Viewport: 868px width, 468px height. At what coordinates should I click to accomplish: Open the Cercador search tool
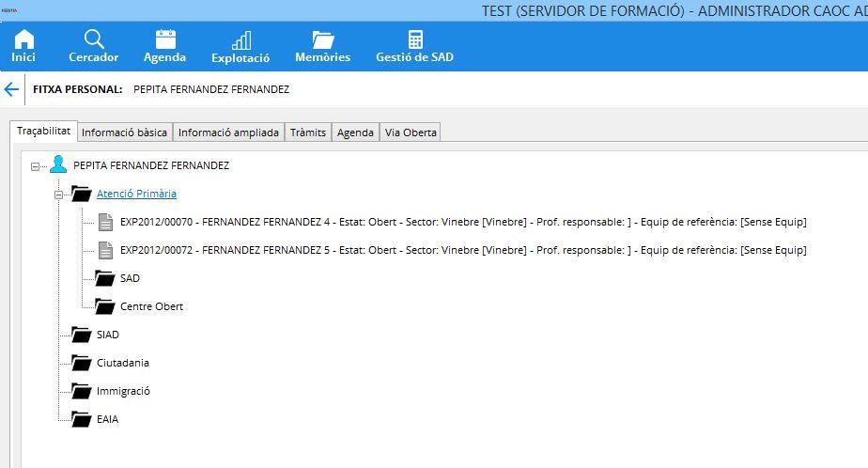click(x=93, y=46)
